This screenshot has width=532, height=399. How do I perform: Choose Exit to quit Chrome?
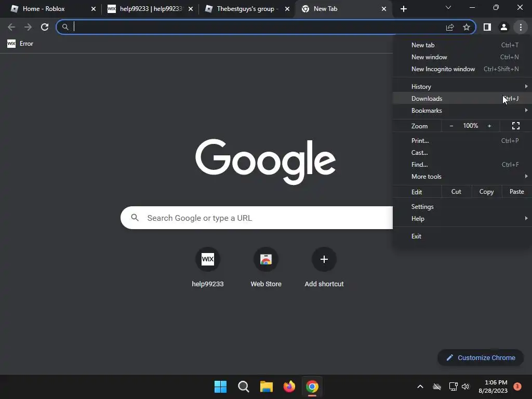coord(462,236)
